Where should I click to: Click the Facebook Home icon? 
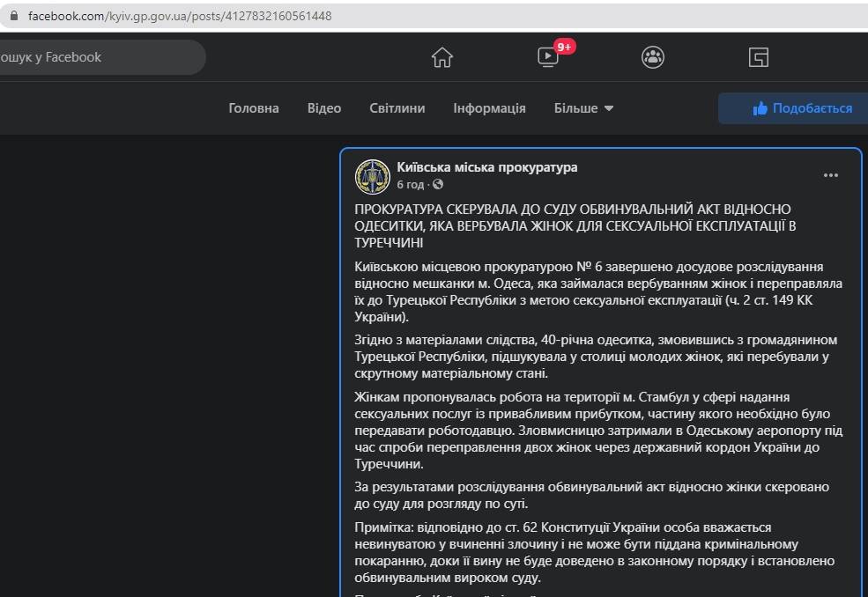[x=442, y=57]
